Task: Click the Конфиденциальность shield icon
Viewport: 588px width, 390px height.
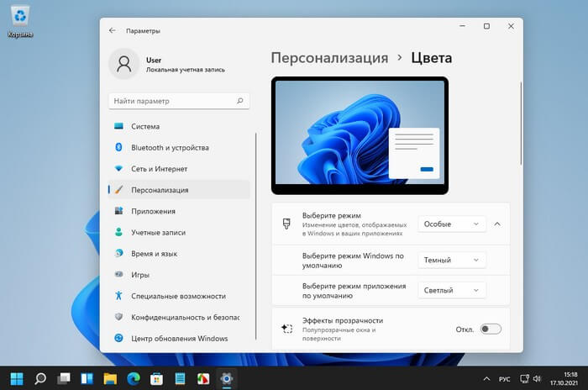Action: 118,316
